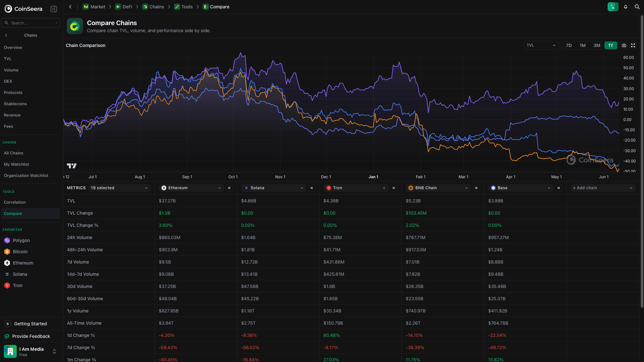The height and width of the screenshot is (362, 644).
Task: Open My Watchlist
Action: pyautogui.click(x=31, y=164)
